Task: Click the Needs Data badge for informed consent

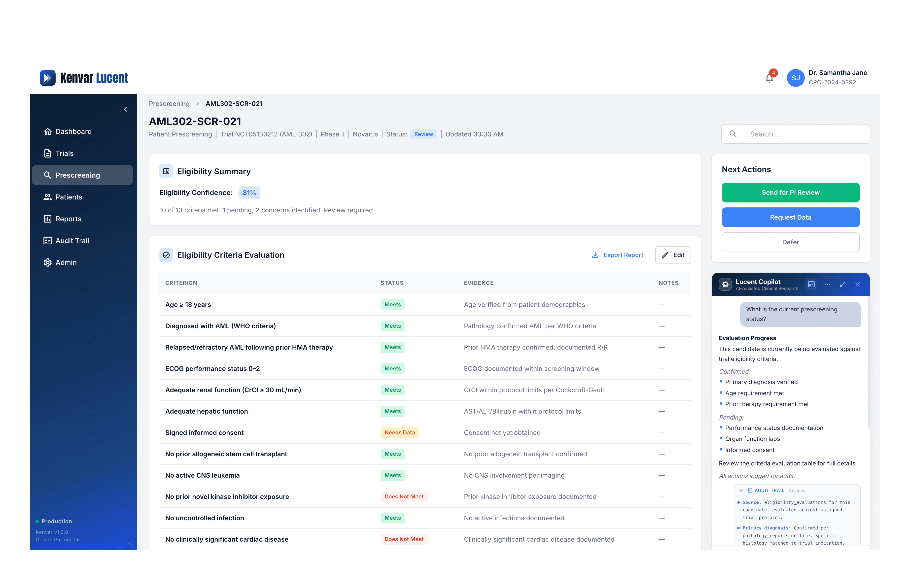Action: click(400, 433)
